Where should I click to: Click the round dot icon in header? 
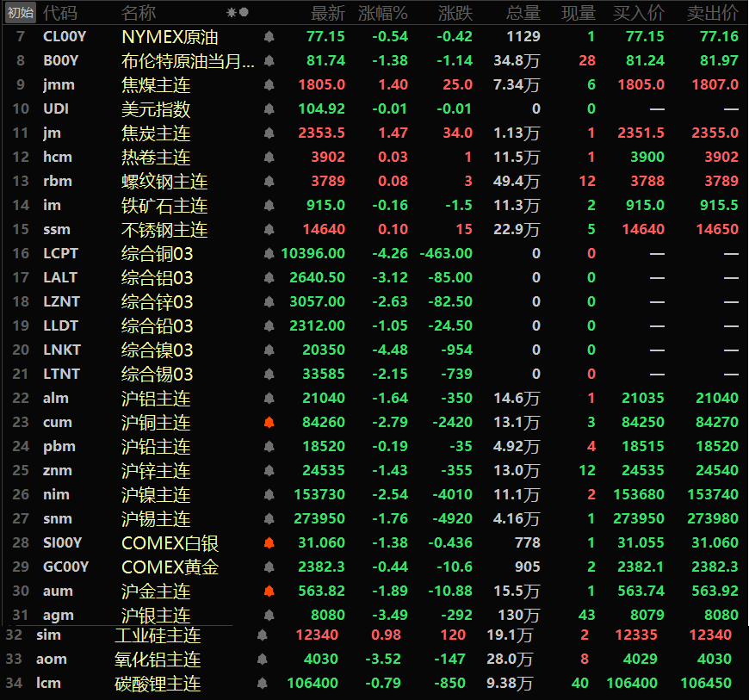coord(244,13)
